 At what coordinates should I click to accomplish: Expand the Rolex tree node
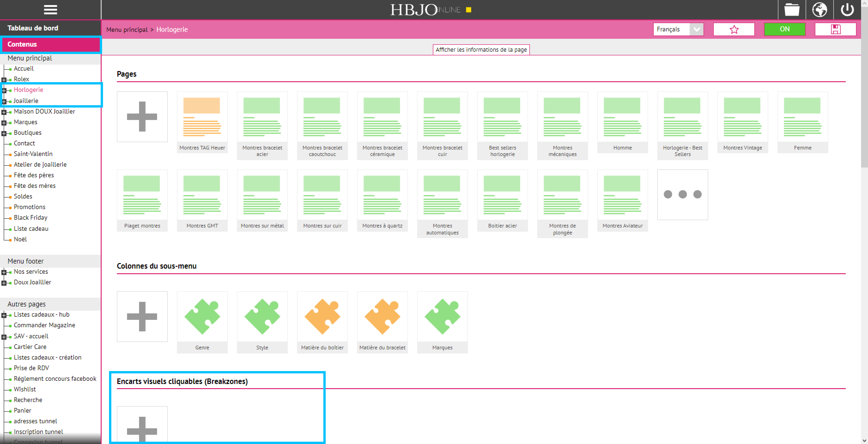point(4,79)
